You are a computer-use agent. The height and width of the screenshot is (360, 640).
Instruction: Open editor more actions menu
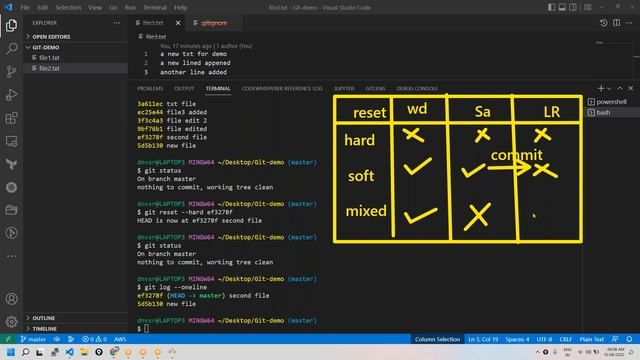(x=629, y=23)
